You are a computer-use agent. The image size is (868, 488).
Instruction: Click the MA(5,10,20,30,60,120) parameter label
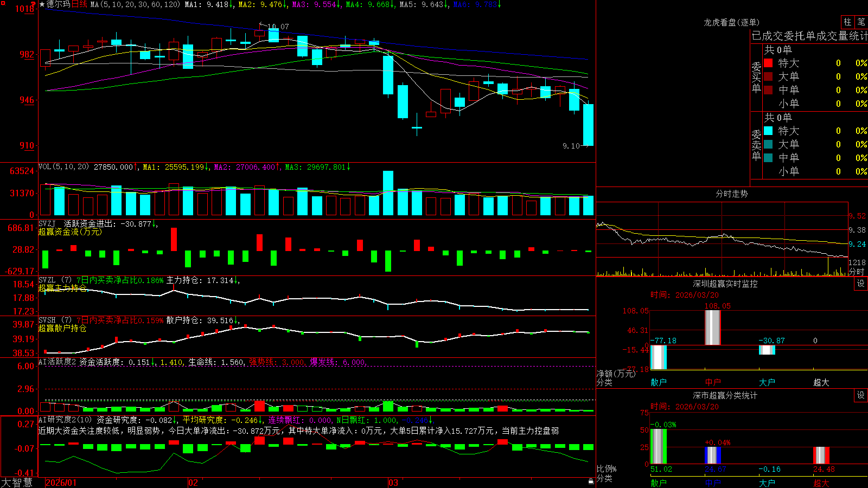[135, 4]
